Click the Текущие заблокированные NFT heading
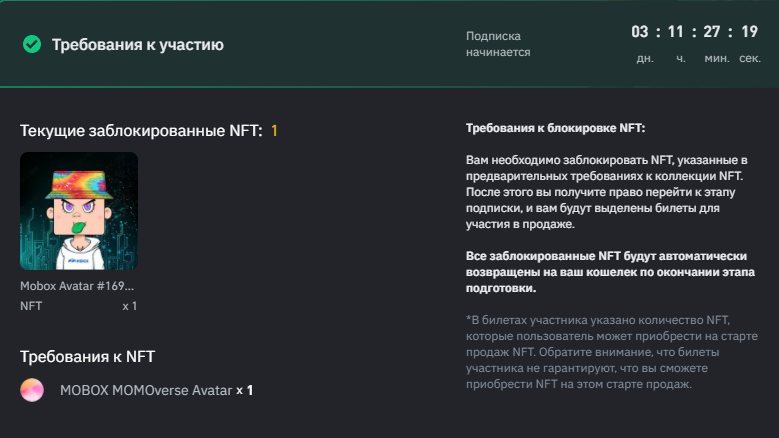This screenshot has height=438, width=779. (141, 131)
